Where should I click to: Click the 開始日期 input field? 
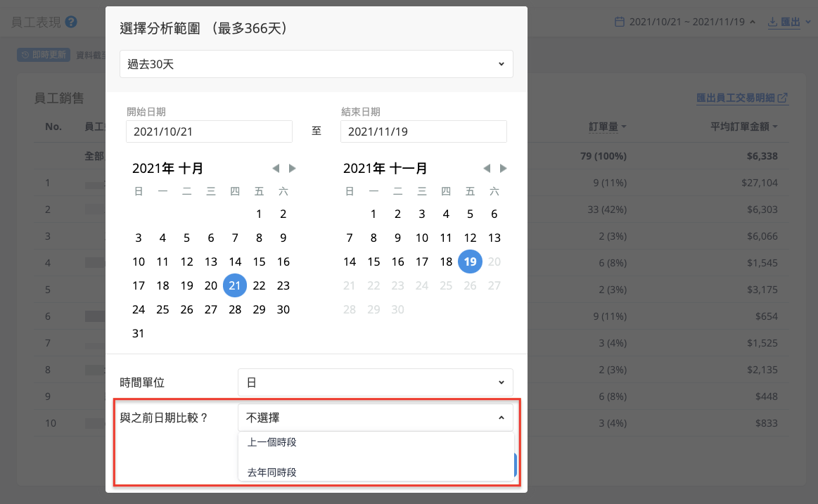[x=209, y=131]
